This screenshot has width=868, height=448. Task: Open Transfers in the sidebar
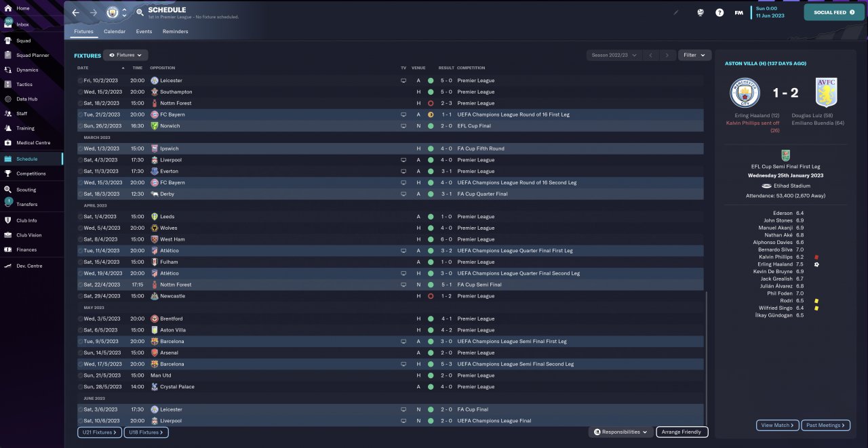pos(31,204)
